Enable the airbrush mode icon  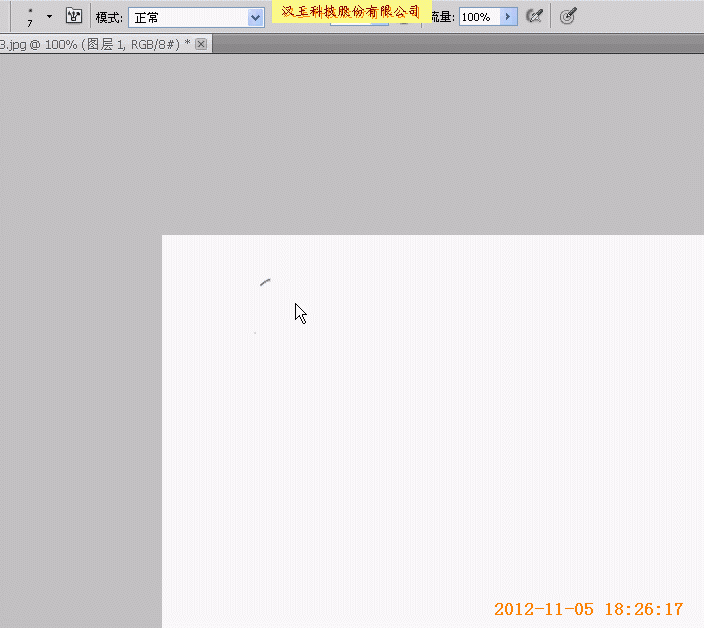(534, 17)
